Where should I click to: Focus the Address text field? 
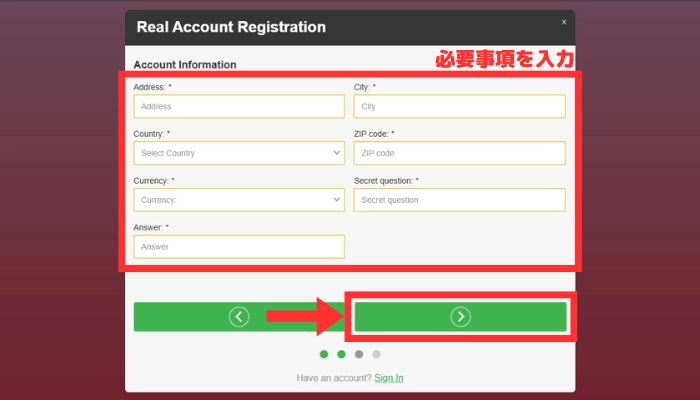[239, 106]
